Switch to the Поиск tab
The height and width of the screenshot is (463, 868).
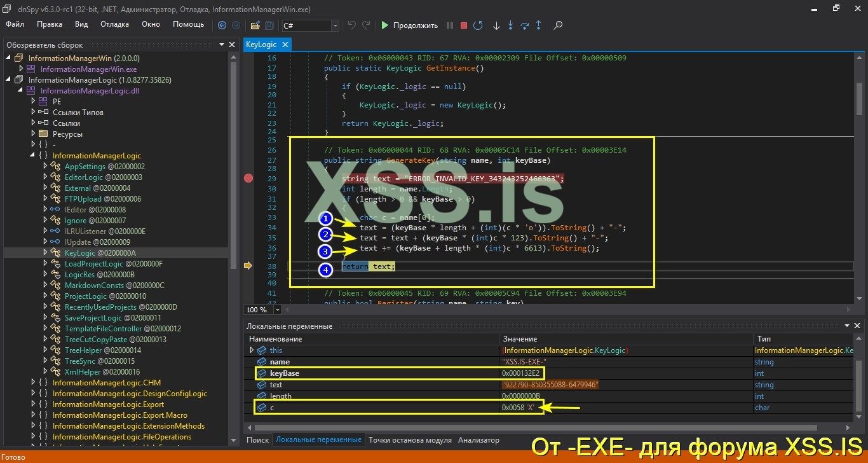[x=257, y=440]
